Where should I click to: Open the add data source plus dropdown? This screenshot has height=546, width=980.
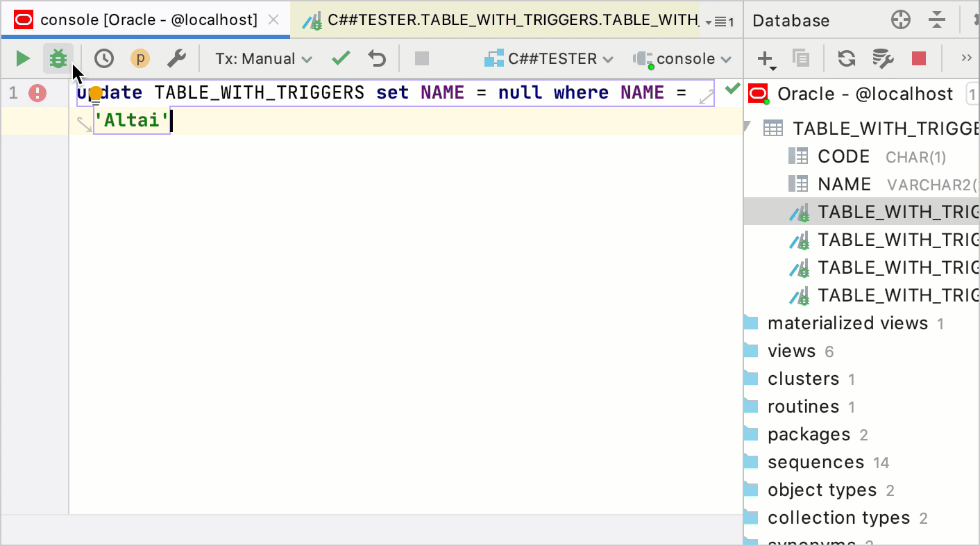763,58
